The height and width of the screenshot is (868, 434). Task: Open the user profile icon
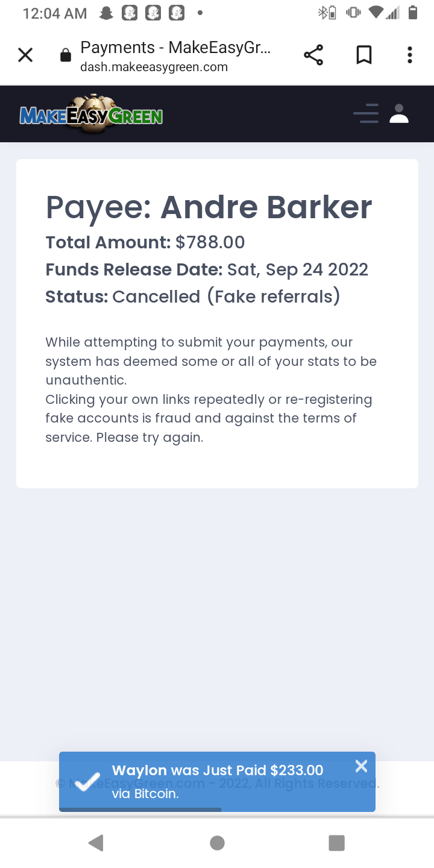click(399, 113)
